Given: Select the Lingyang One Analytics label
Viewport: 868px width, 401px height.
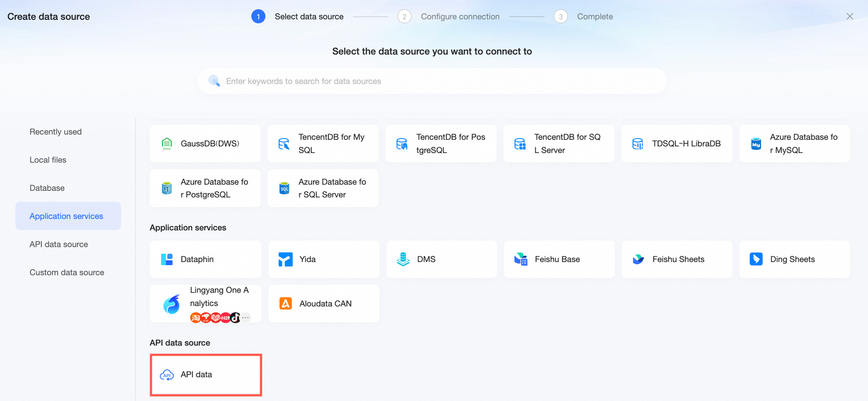Looking at the screenshot, I should click(220, 297).
